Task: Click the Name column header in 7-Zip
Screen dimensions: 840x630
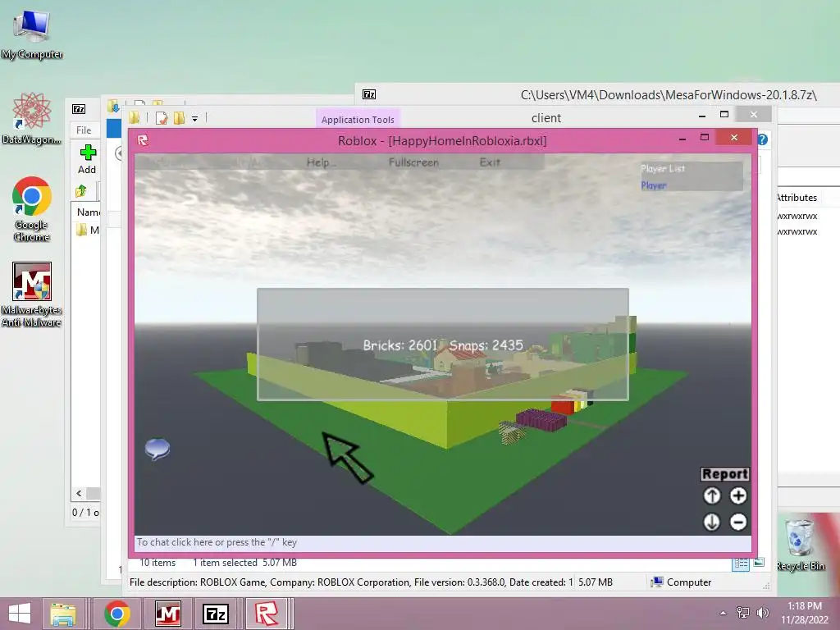Action: coord(89,212)
